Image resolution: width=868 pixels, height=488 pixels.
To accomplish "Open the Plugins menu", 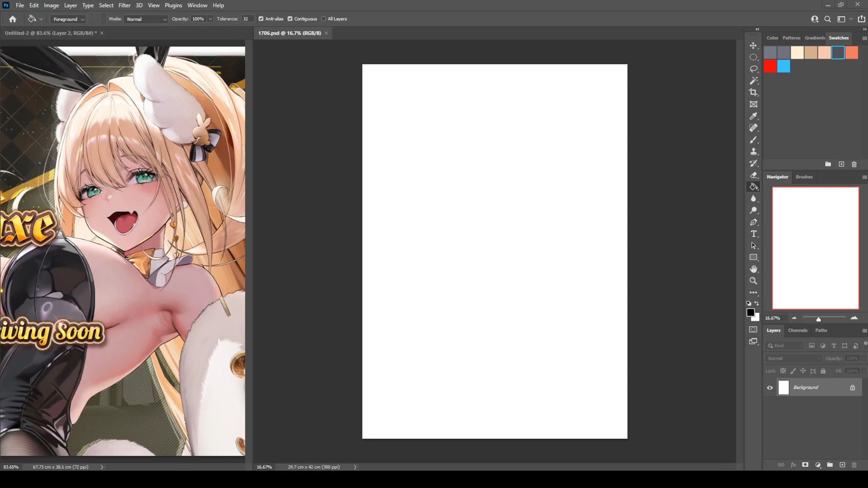I will pos(173,5).
